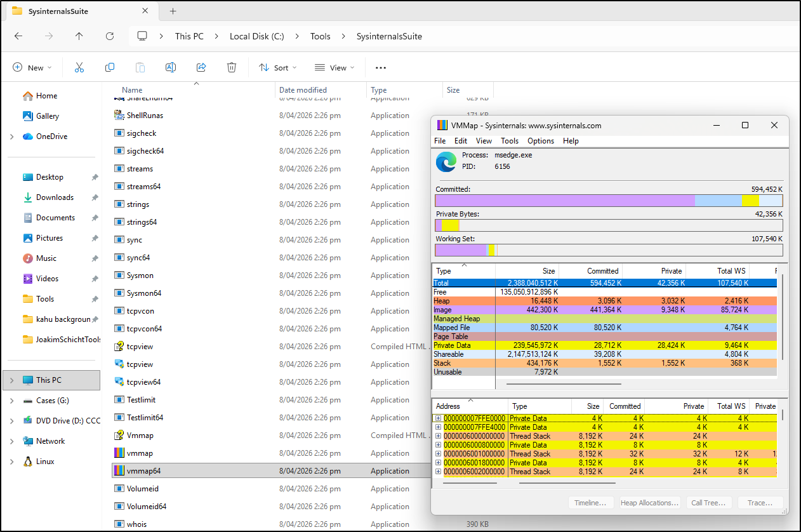
Task: Click the Timeline... button in VMMap
Action: 590,503
